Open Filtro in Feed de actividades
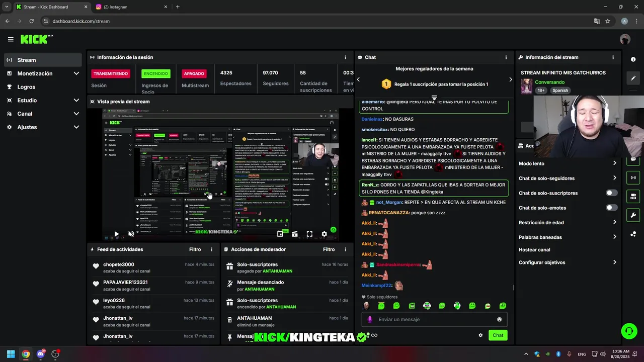The width and height of the screenshot is (644, 362). point(195,249)
